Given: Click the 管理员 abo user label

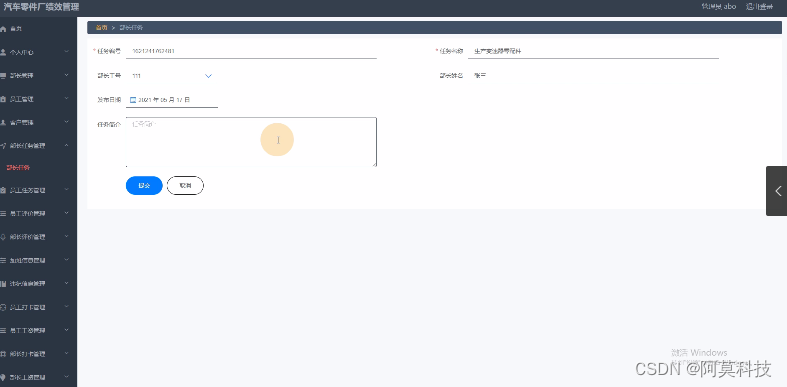Looking at the screenshot, I should 718,7.
